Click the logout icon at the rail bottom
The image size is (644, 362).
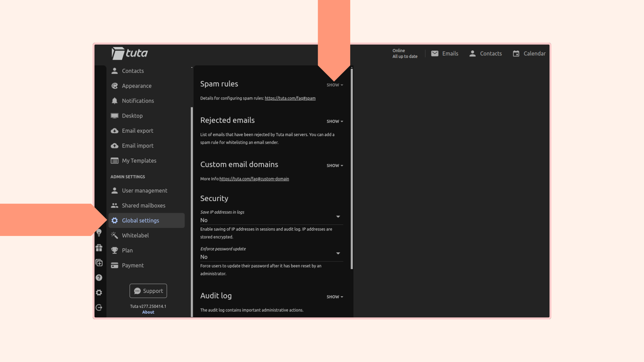pos(99,308)
